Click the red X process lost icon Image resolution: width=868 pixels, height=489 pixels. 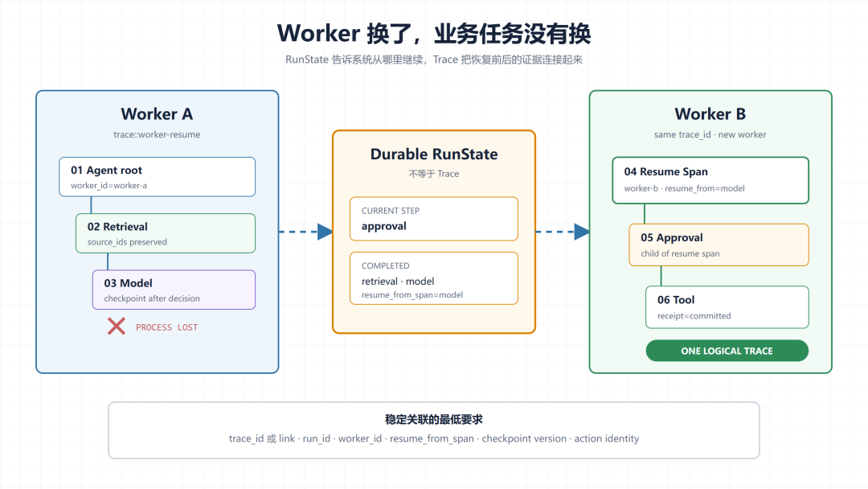coord(117,327)
